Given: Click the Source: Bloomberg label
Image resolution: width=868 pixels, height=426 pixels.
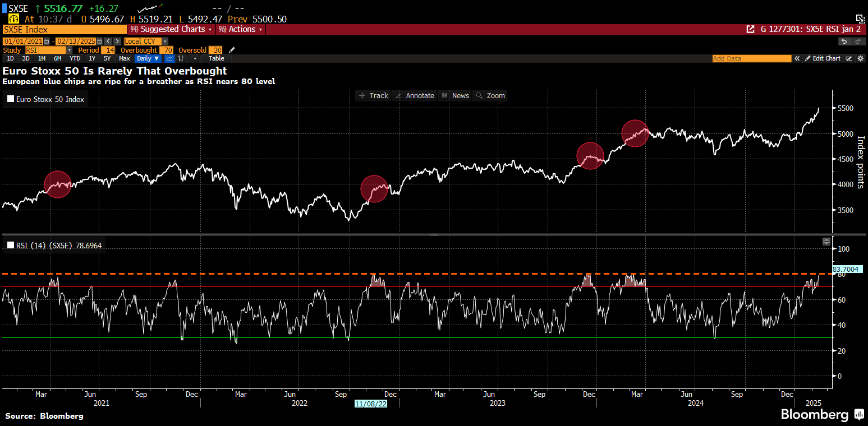Looking at the screenshot, I should tap(44, 416).
